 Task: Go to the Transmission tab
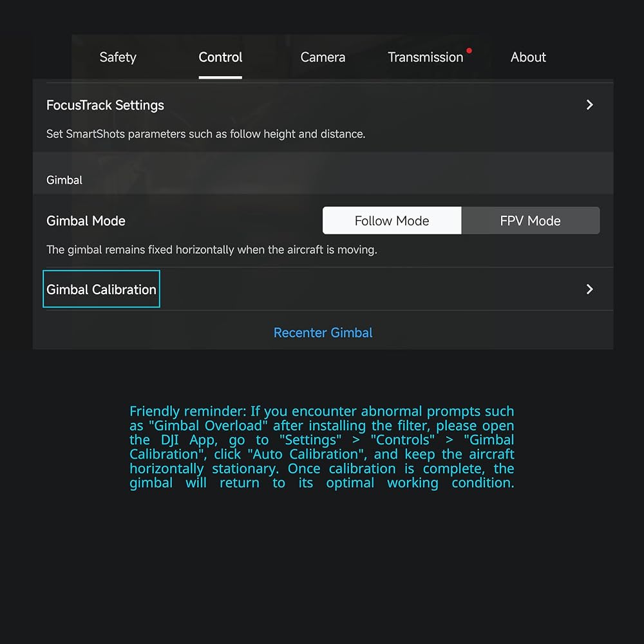(x=426, y=57)
